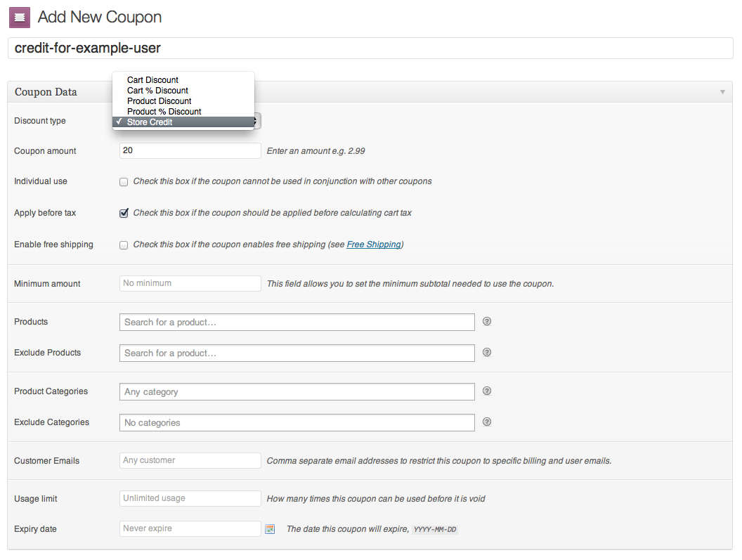Edit the coupon code title field

click(370, 48)
